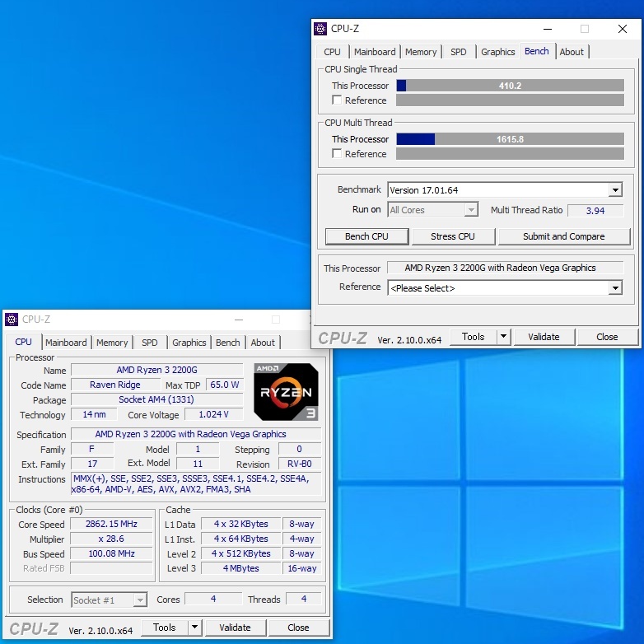Click the Core Speed value field
This screenshot has height=644, width=644.
coord(112,525)
